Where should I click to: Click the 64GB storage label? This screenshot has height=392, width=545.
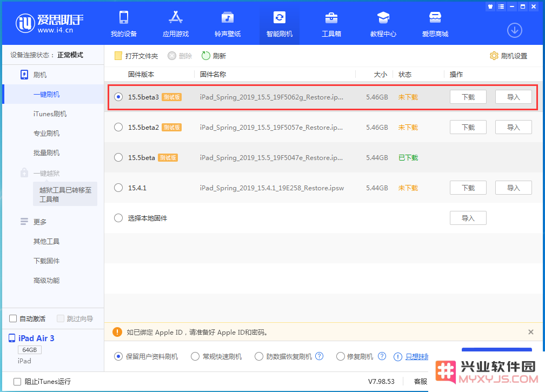coord(30,350)
